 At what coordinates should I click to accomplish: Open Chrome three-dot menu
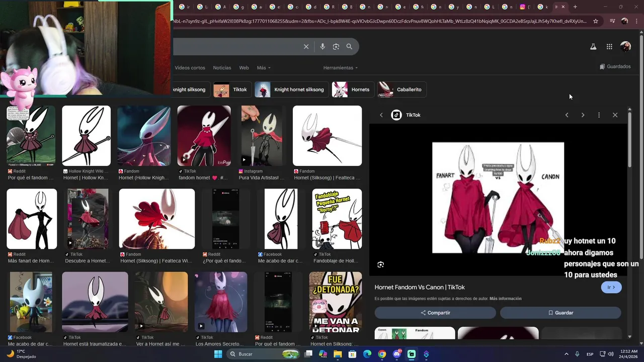tap(635, 21)
